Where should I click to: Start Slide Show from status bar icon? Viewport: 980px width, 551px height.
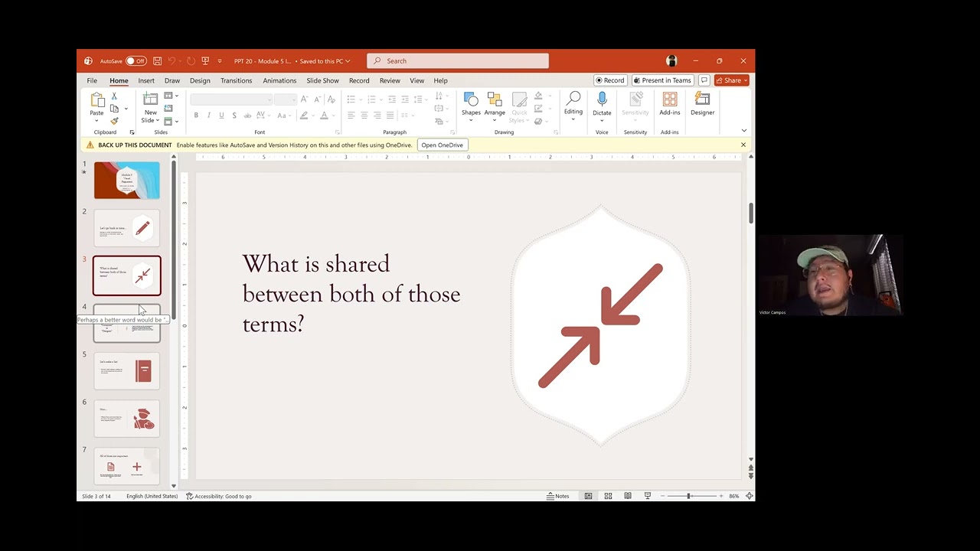(x=648, y=496)
